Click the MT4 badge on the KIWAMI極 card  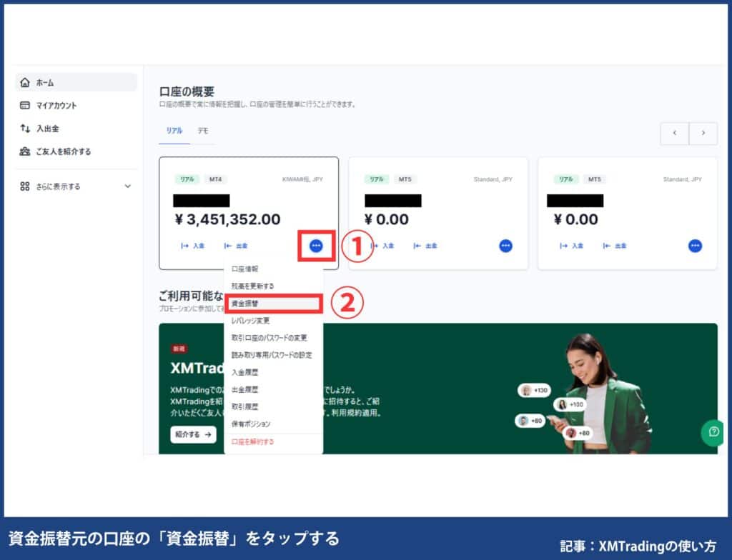coord(215,179)
